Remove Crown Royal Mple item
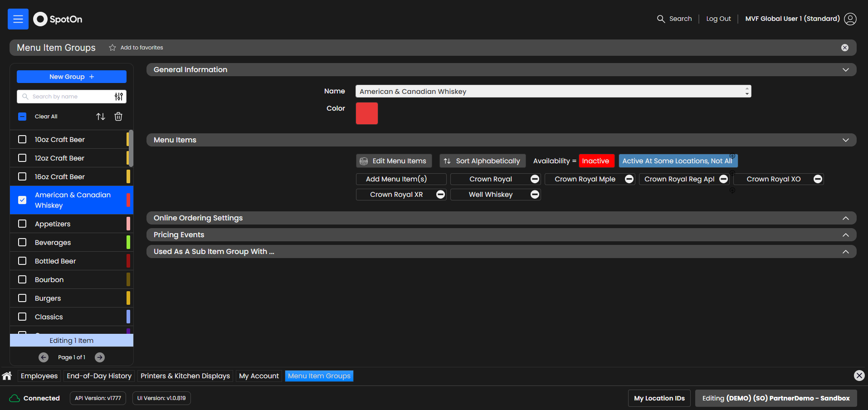 pos(629,179)
